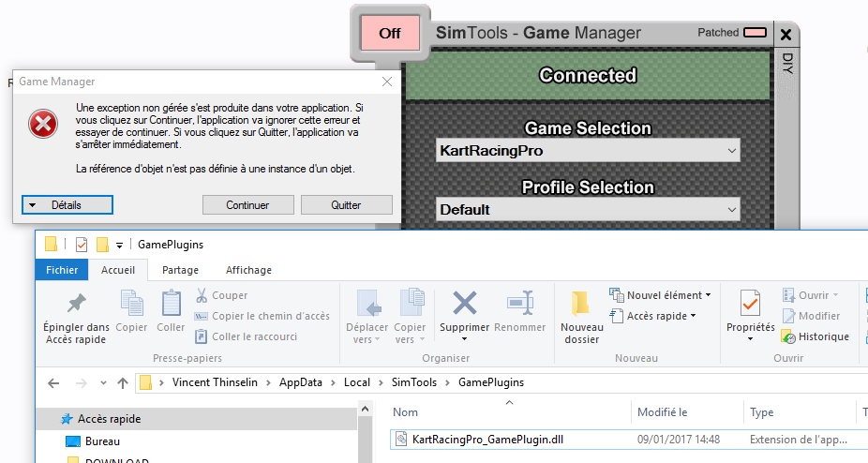This screenshot has height=463, width=868.
Task: Click the Patched status indicator
Action: tap(755, 33)
